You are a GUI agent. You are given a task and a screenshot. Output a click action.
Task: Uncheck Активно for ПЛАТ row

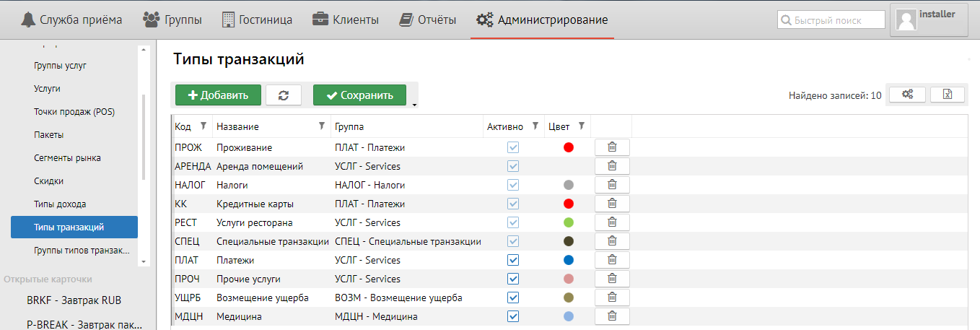point(513,260)
